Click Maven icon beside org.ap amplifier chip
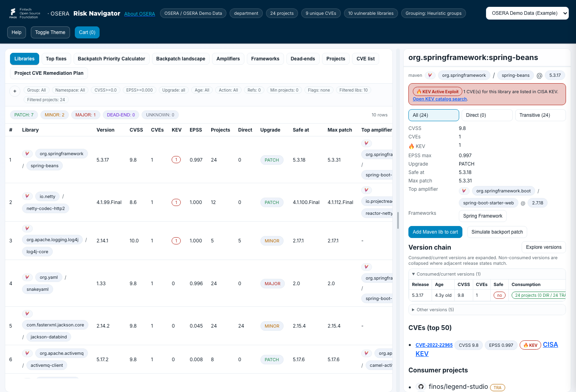The image size is (576, 392). pos(366,353)
